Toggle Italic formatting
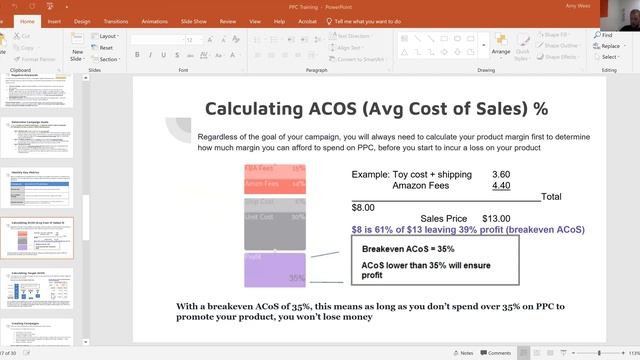Viewport: 640px width, 360px height. [x=150, y=55]
